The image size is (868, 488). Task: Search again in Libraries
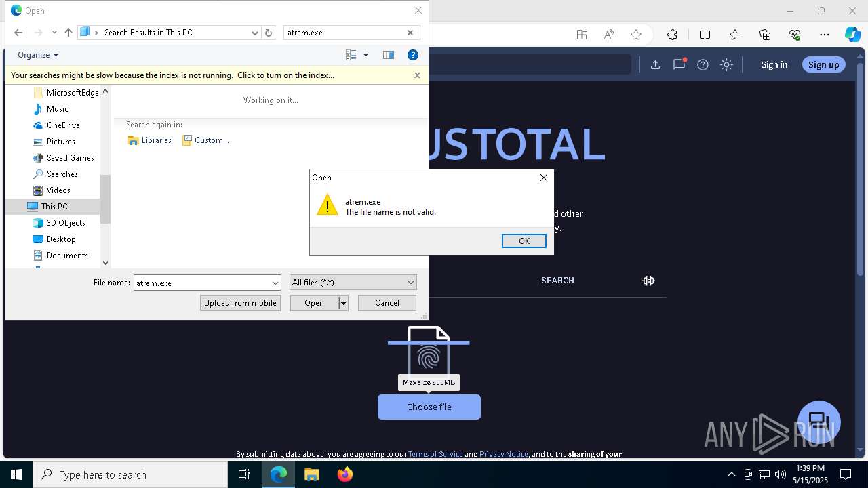[x=150, y=140]
